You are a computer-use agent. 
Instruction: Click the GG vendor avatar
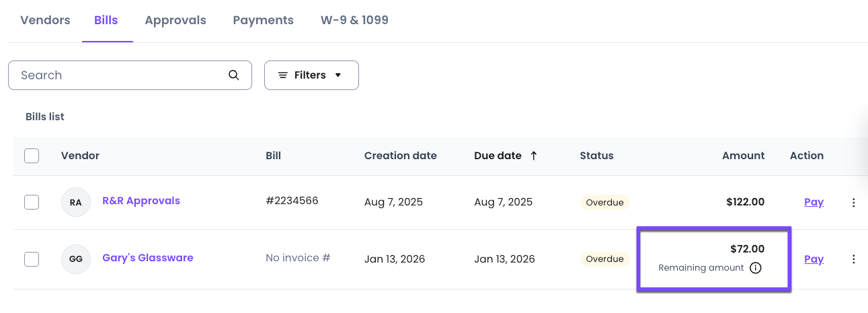(76, 259)
